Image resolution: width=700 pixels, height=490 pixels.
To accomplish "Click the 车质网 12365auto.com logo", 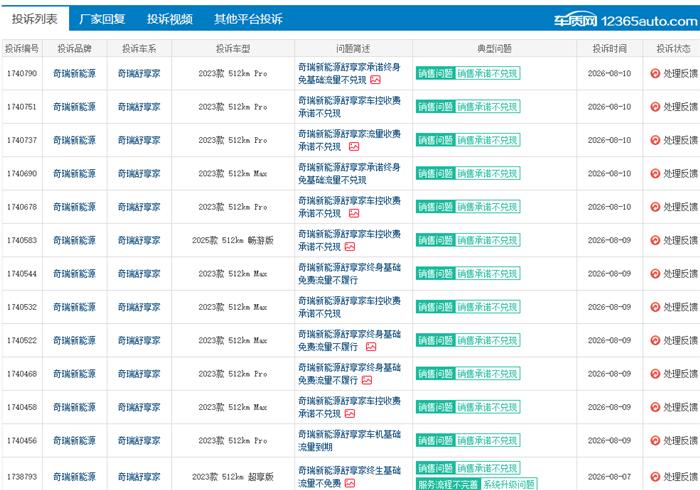I will click(x=625, y=20).
